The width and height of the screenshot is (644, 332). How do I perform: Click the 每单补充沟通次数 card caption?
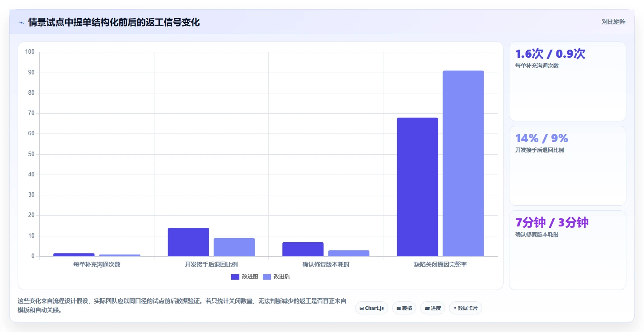pyautogui.click(x=537, y=65)
